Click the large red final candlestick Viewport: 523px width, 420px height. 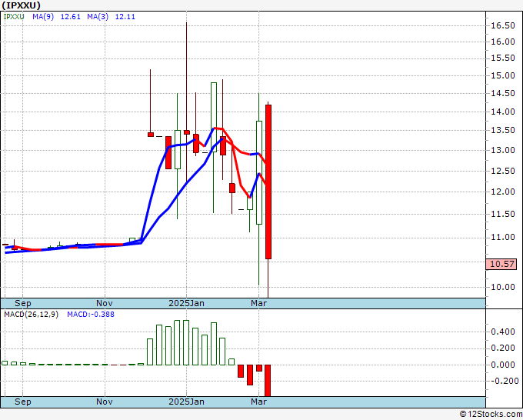click(268, 182)
